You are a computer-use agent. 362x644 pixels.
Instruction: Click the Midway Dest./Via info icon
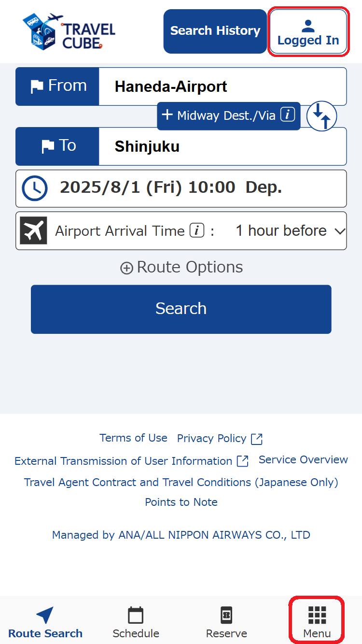(288, 115)
